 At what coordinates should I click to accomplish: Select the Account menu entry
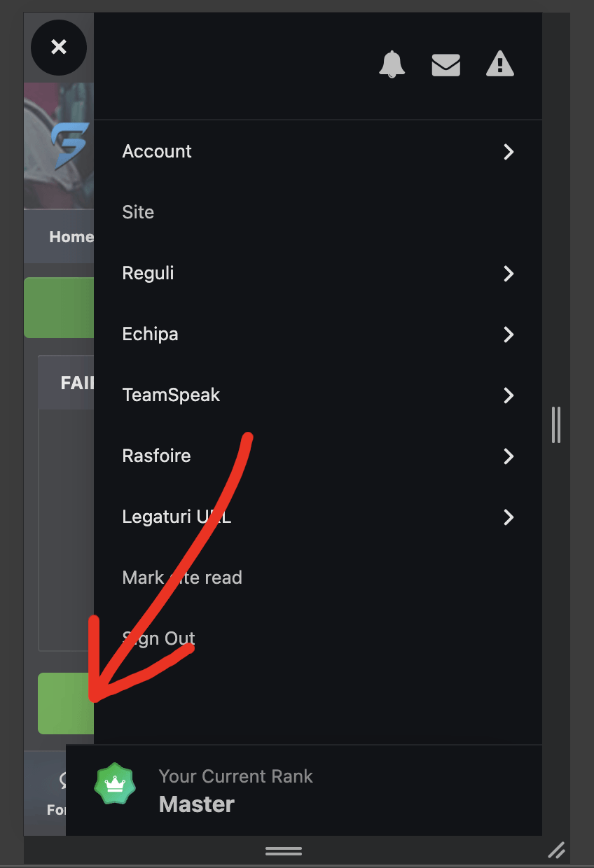click(x=318, y=151)
